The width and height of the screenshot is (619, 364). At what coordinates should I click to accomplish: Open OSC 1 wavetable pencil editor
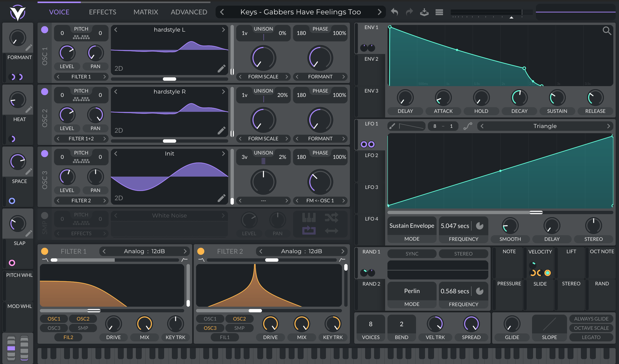click(x=221, y=69)
